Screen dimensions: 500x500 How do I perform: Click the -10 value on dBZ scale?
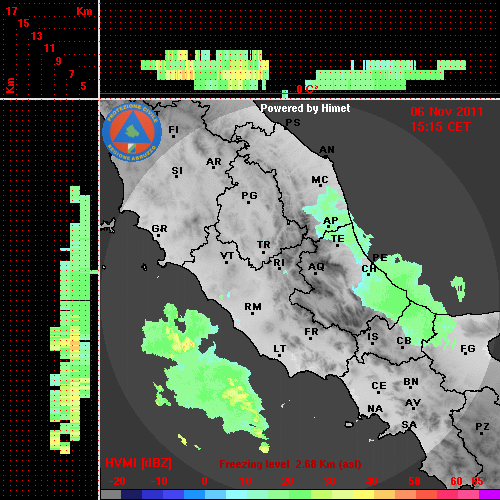pyautogui.click(x=159, y=481)
